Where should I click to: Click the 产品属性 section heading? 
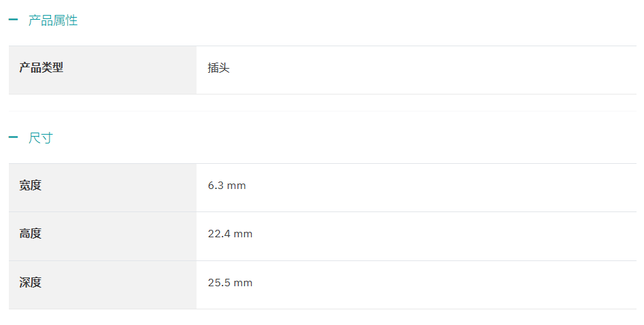click(53, 20)
